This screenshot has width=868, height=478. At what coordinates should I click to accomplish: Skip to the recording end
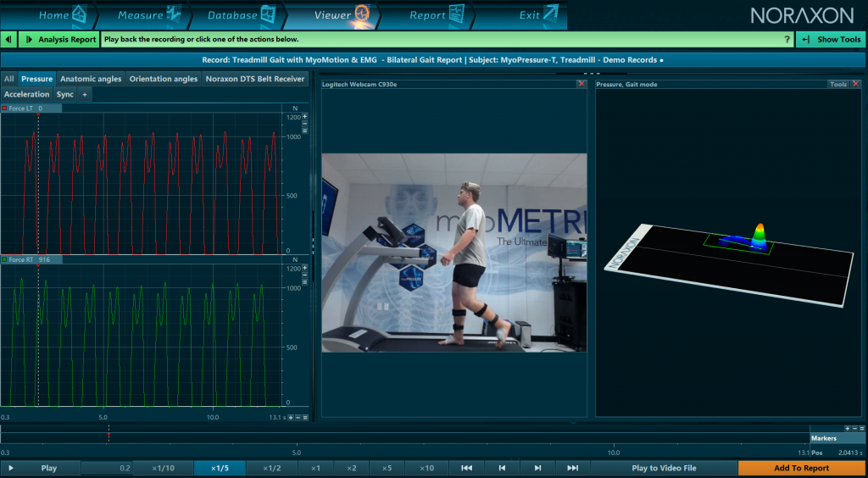point(573,468)
